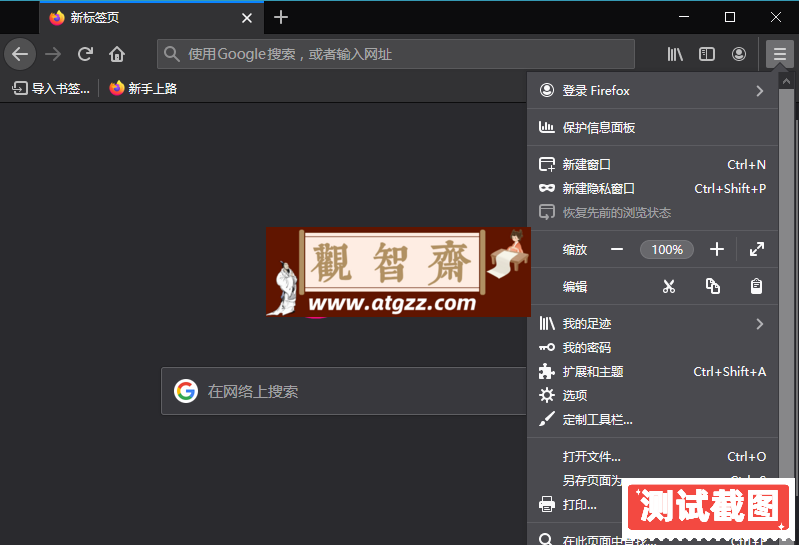The height and width of the screenshot is (545, 799).
Task: Click 打开文件... menu item
Action: click(652, 456)
